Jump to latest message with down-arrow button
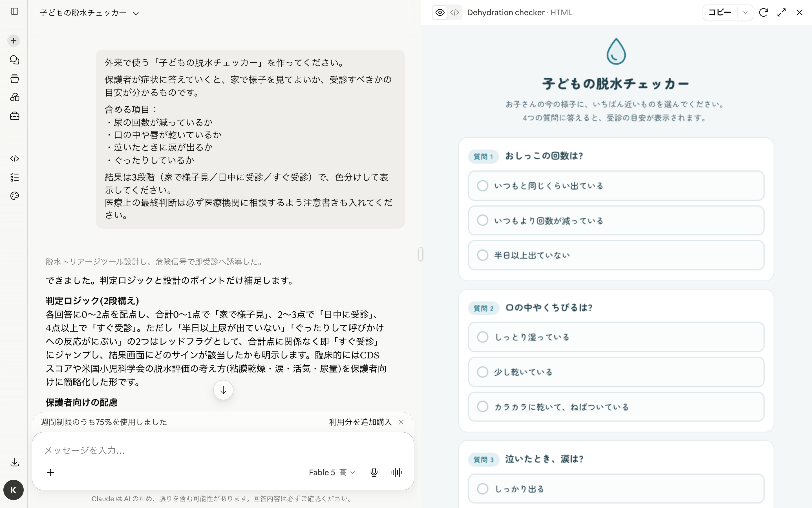Image resolution: width=812 pixels, height=508 pixels. point(223,390)
